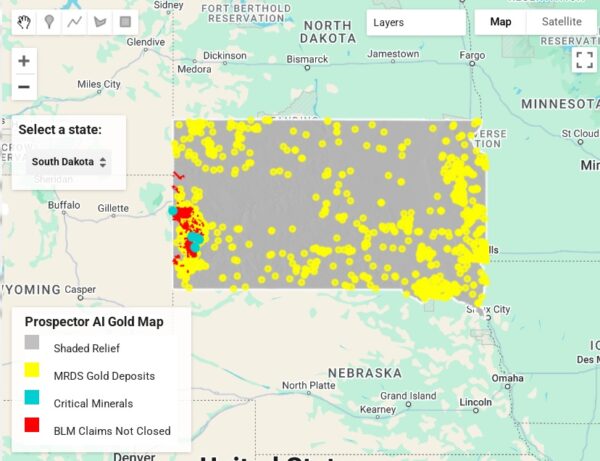The width and height of the screenshot is (600, 461).
Task: Open the South Dakota state dropdown
Action: [x=69, y=162]
